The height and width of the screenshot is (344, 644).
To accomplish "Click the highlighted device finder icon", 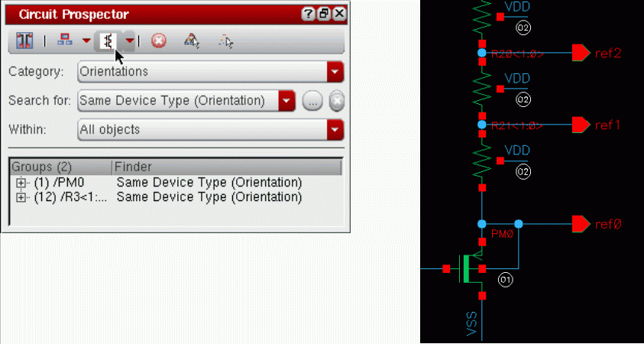I will (108, 41).
